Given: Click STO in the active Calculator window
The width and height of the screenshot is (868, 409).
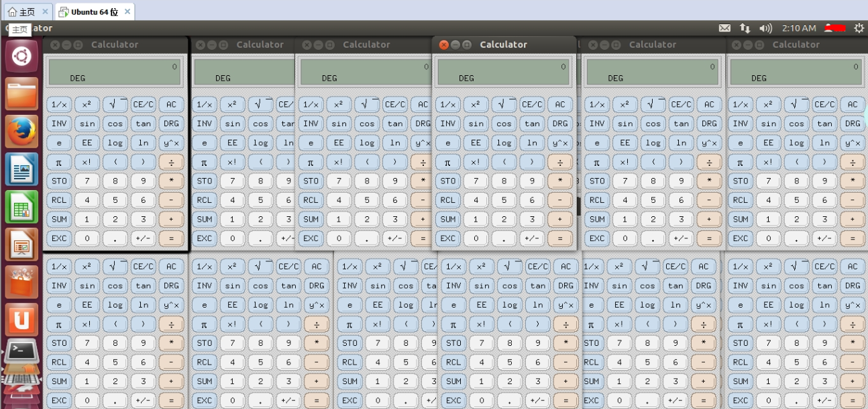Looking at the screenshot, I should [x=447, y=181].
